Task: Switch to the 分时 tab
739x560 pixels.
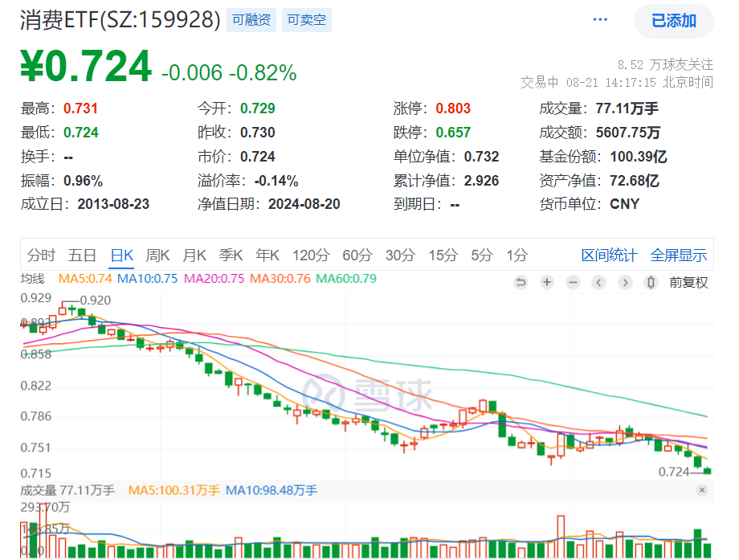Action: tap(41, 255)
